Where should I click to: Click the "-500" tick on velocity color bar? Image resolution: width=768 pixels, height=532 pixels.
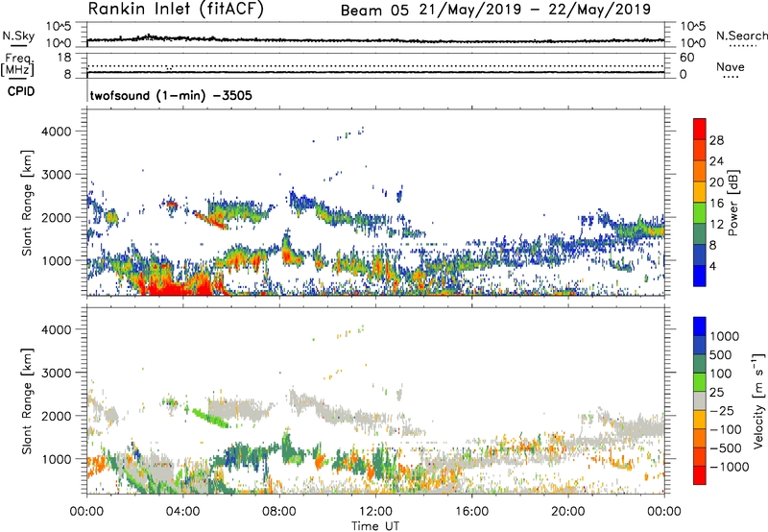pyautogui.click(x=726, y=448)
